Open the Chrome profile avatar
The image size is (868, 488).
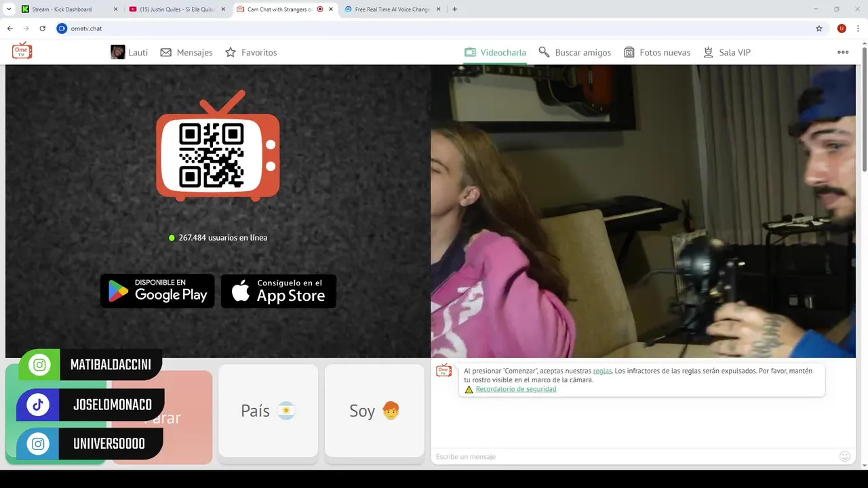coord(842,28)
